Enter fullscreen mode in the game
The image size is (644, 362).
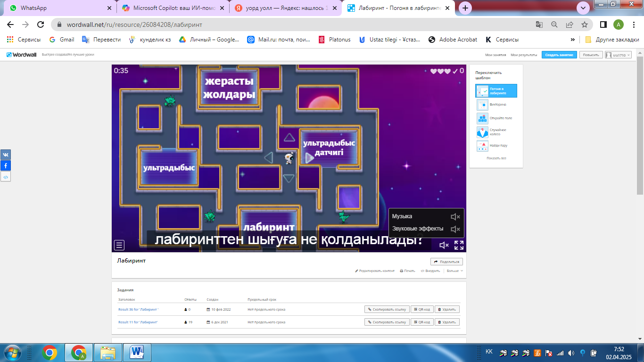point(459,245)
